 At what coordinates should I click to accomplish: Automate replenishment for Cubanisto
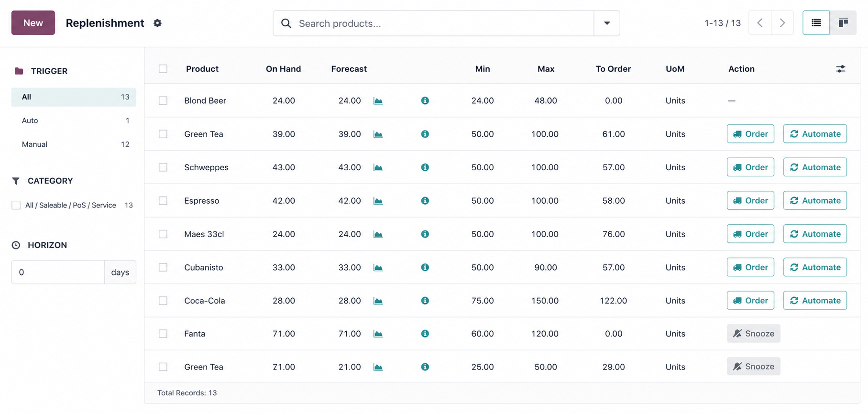point(814,267)
